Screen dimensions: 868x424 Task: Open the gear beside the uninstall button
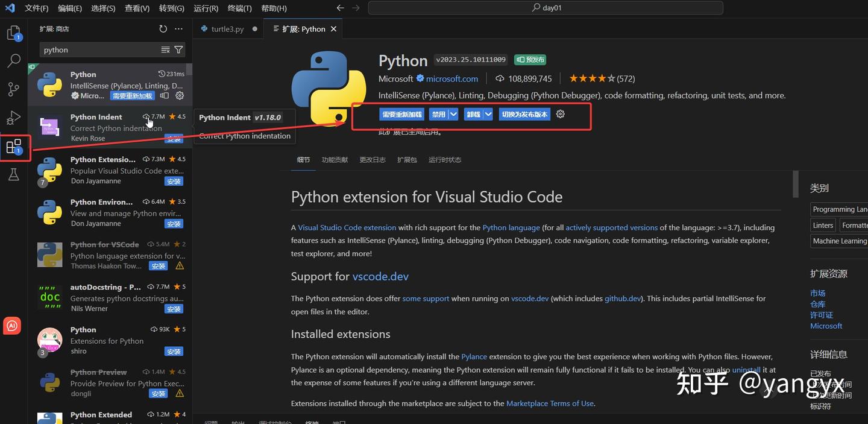point(561,114)
